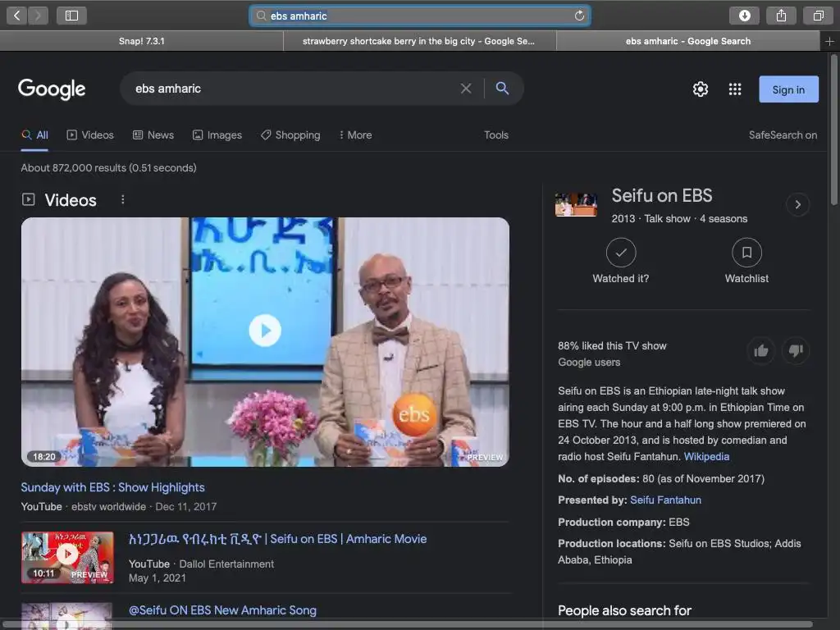
Task: Show all tabs overview button
Action: [x=818, y=16]
